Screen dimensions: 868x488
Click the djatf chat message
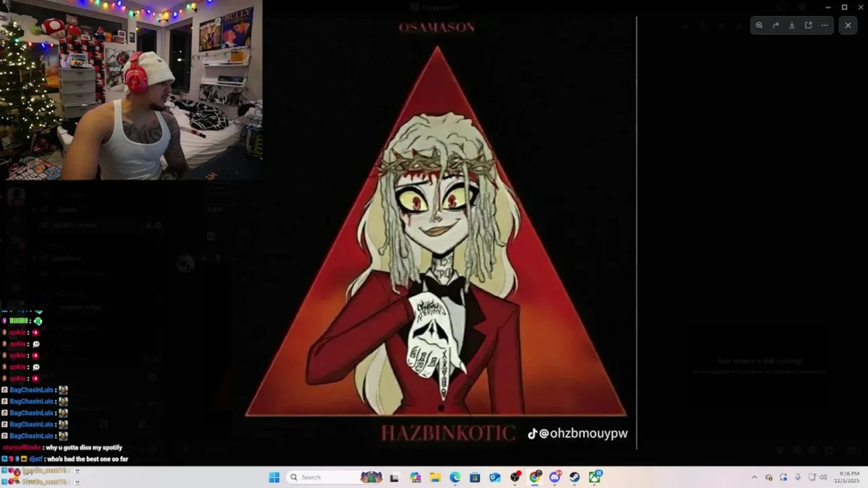pos(65,459)
